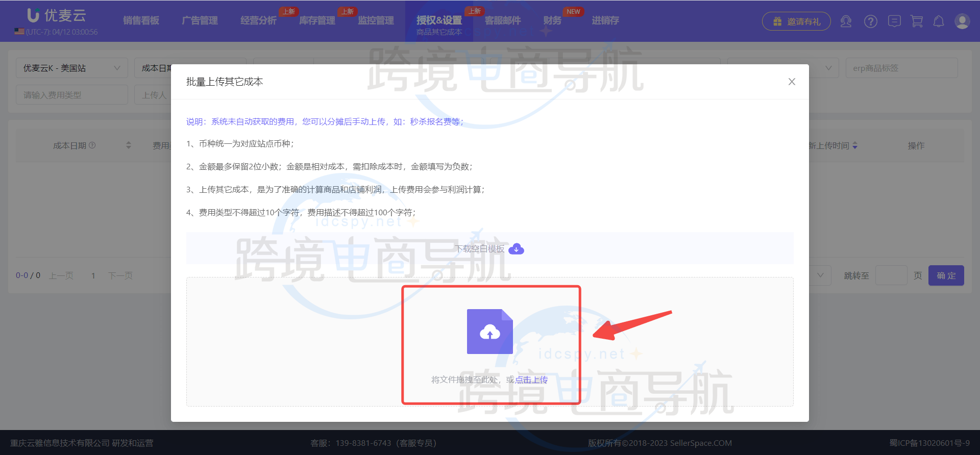Click the 操作 column header
Viewport: 980px width, 455px height.
pos(916,146)
